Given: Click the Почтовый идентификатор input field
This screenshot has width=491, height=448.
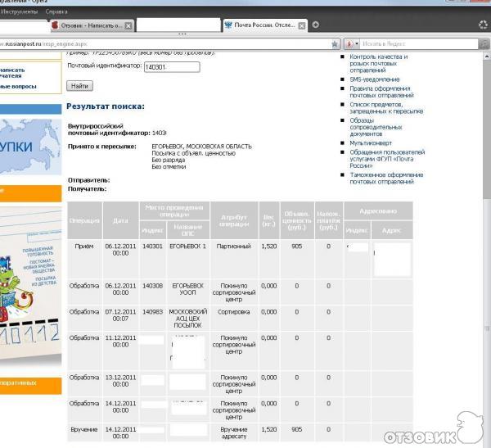Looking at the screenshot, I should tap(171, 67).
